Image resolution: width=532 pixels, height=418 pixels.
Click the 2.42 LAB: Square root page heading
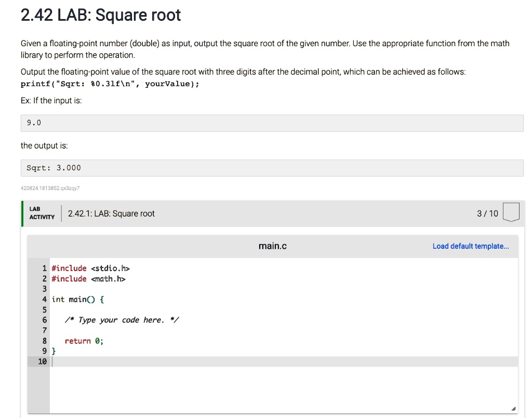[x=100, y=15]
